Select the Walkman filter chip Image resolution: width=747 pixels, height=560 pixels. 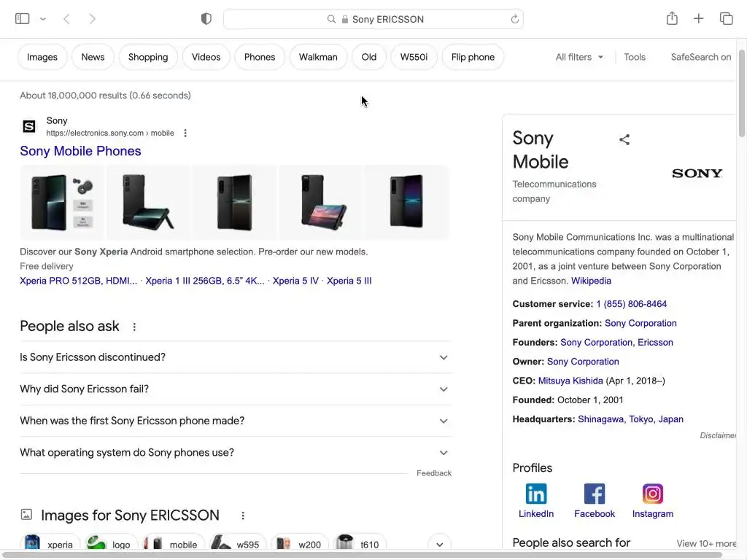(x=318, y=57)
